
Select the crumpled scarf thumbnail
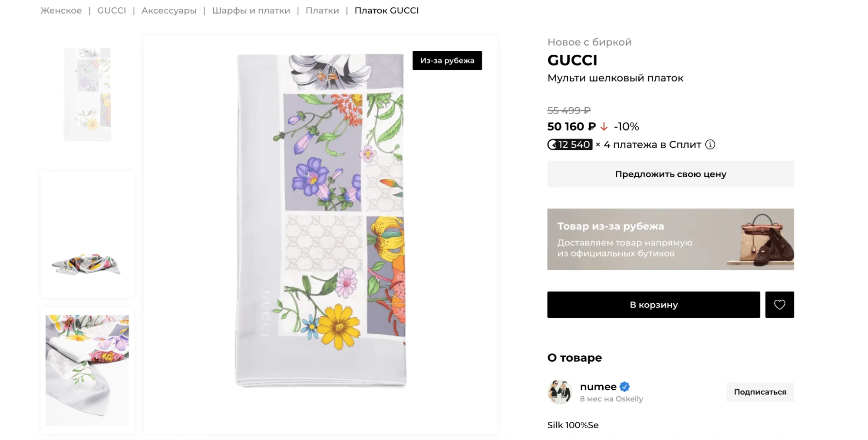point(87,264)
